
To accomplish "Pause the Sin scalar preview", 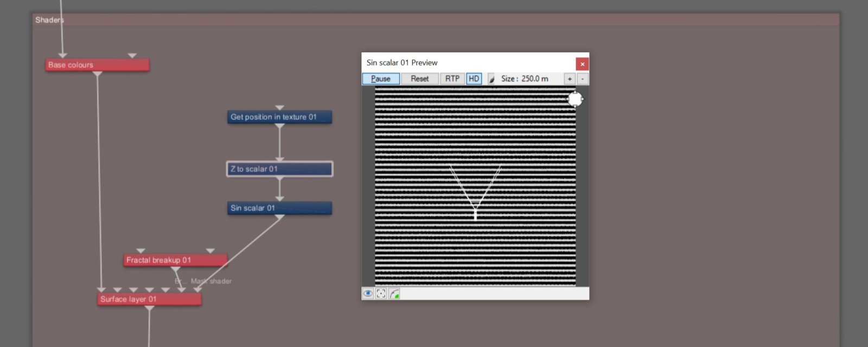I will pyautogui.click(x=381, y=79).
